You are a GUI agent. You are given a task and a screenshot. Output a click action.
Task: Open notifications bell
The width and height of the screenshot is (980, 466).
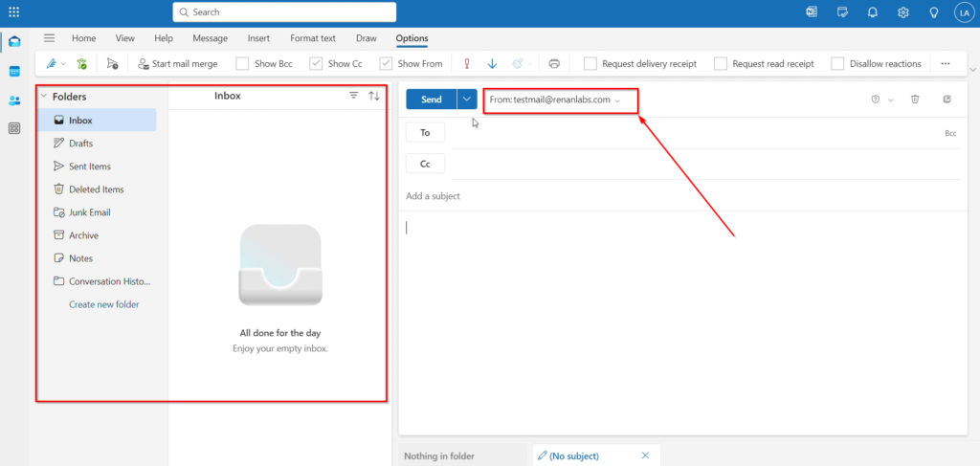coord(873,11)
